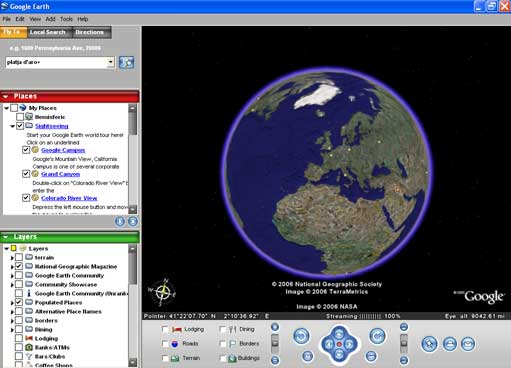Click the compass rose on the map
This screenshot has height=368, width=511.
point(162,292)
